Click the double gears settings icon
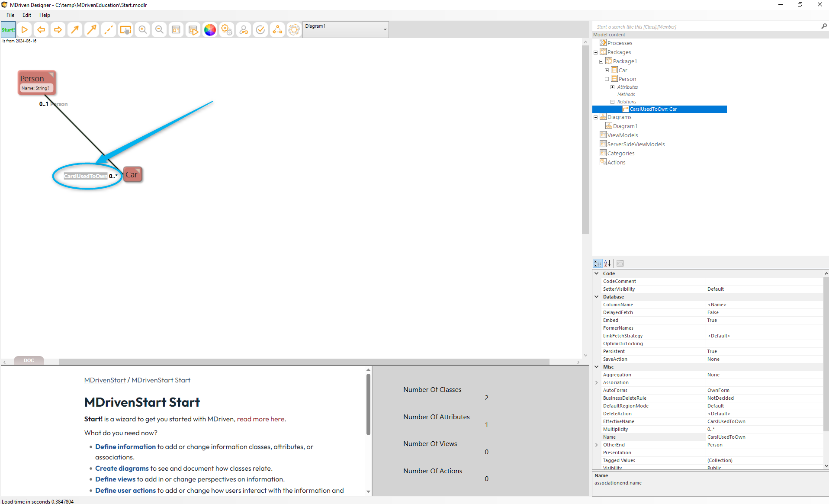This screenshot has width=829, height=504. tap(227, 30)
